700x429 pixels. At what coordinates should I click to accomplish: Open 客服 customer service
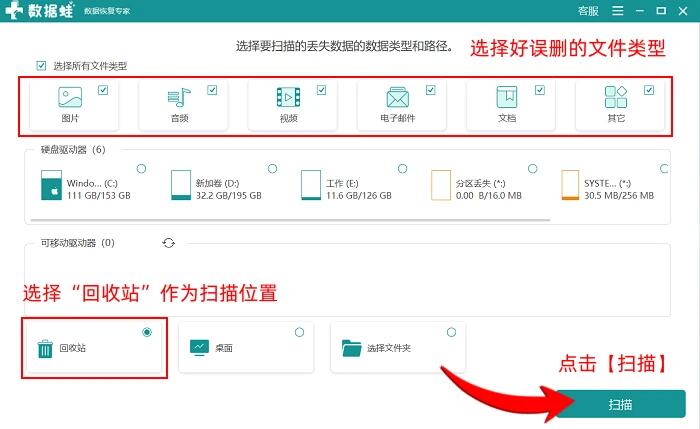pyautogui.click(x=588, y=11)
